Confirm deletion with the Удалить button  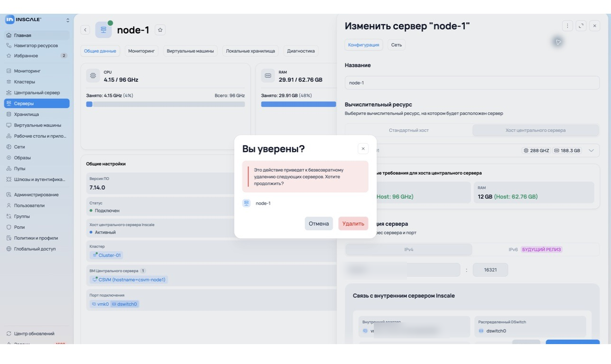coord(353,224)
